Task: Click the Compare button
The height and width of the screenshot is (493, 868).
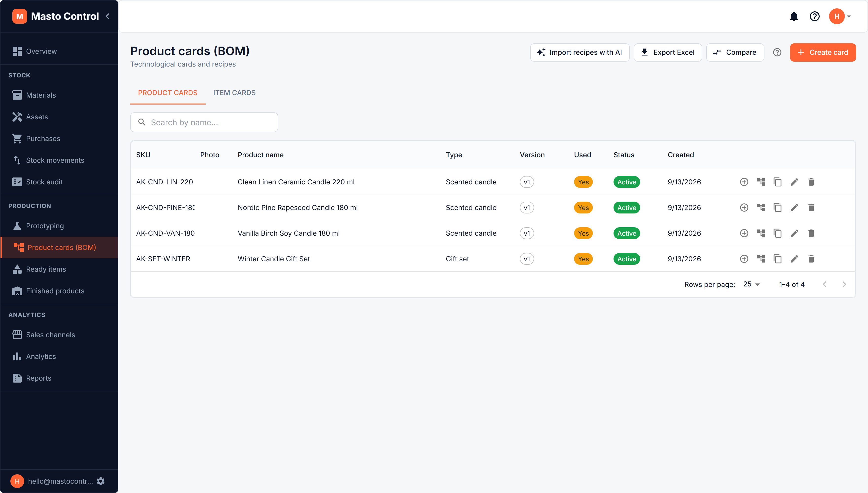Action: point(735,53)
